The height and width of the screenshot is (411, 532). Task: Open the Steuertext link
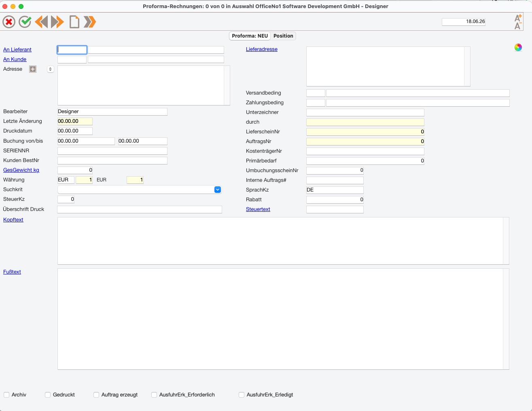click(258, 209)
